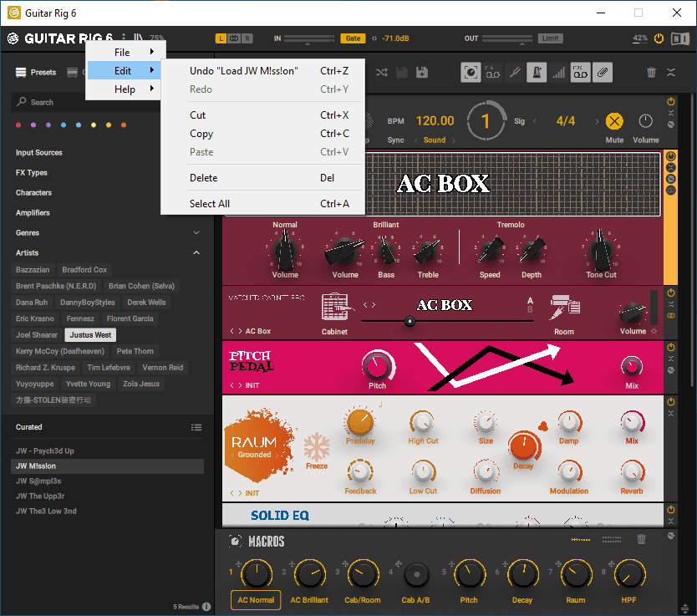Clear the rack with the trash icon
This screenshot has height=616, width=697.
click(x=651, y=73)
